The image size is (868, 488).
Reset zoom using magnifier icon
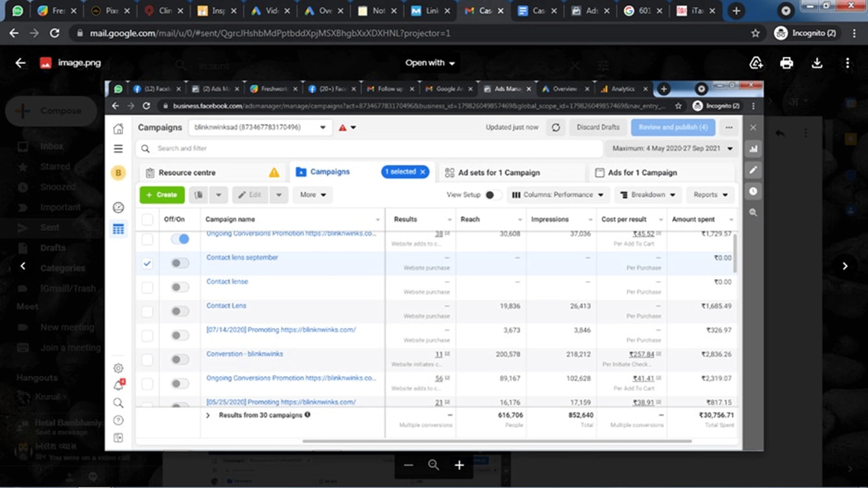(x=434, y=465)
